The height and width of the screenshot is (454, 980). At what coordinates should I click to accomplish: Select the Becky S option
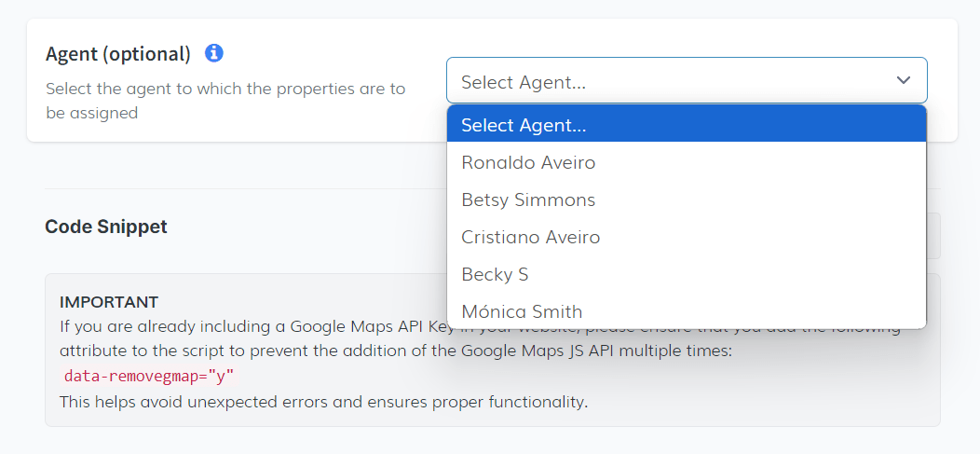(x=495, y=274)
